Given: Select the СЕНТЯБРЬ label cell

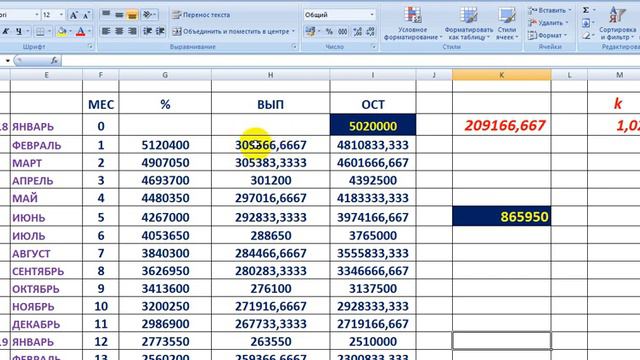Looking at the screenshot, I should point(46,271).
